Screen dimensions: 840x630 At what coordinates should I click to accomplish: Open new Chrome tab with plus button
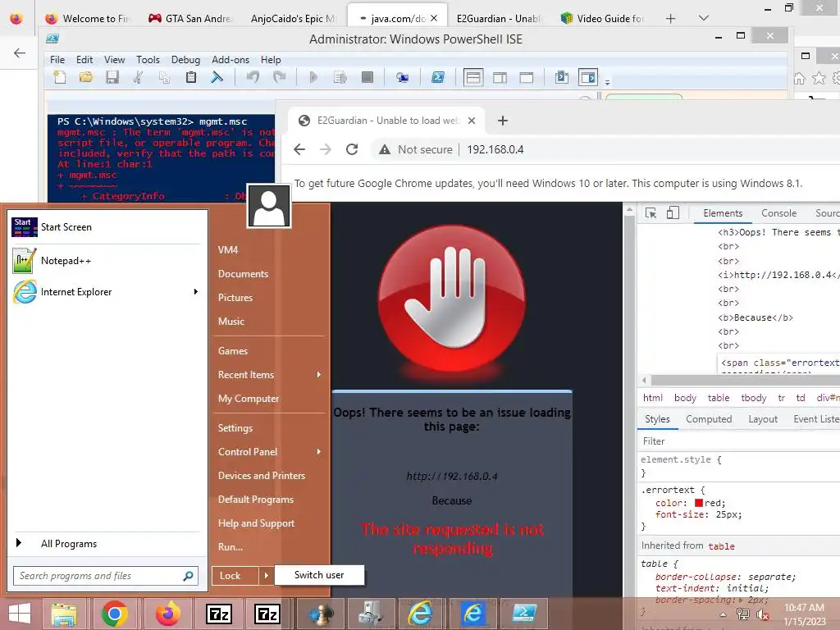503,121
